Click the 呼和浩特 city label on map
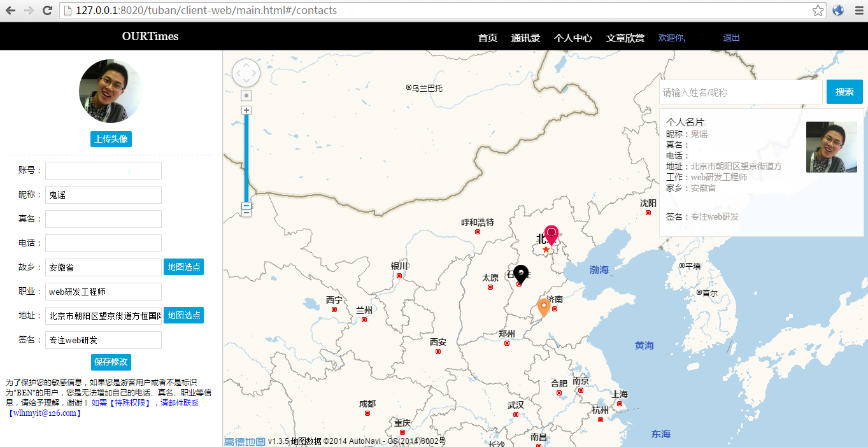 [x=478, y=222]
